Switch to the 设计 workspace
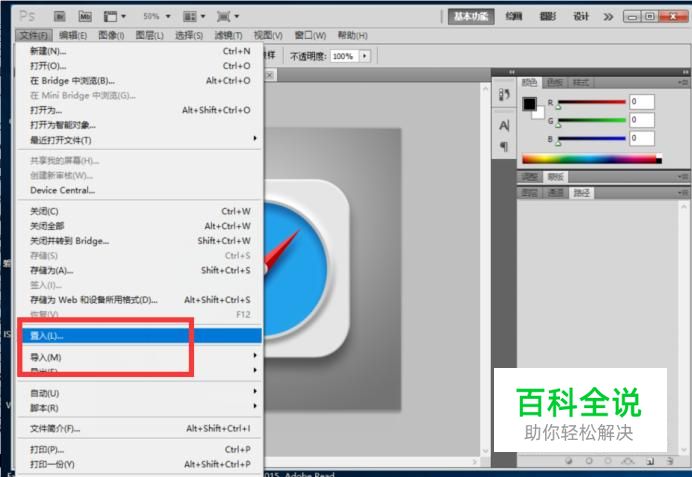This screenshot has height=477, width=692. tap(581, 17)
